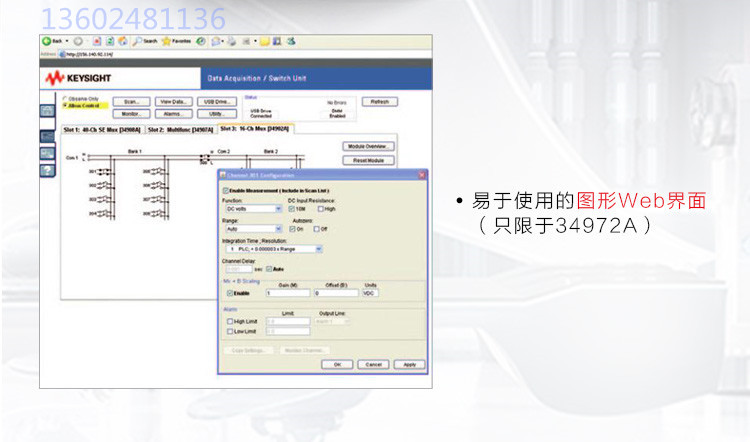
Task: Select the Allow Control radio button
Action: 65,105
